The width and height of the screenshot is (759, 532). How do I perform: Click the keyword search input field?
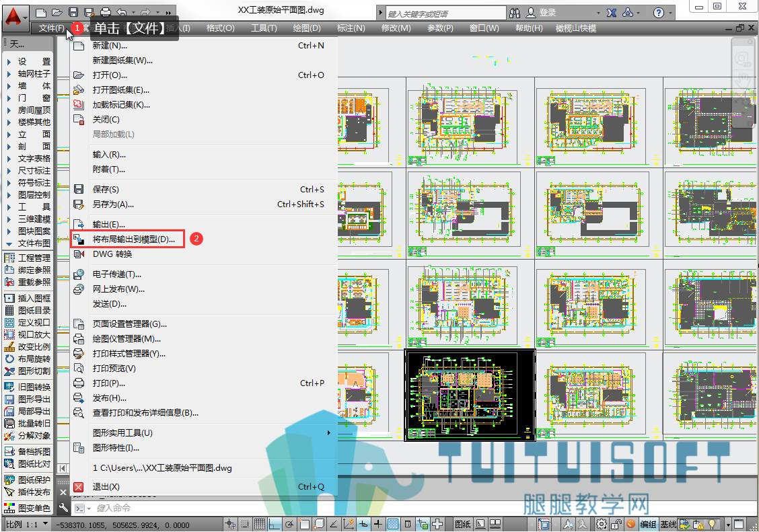tap(445, 13)
